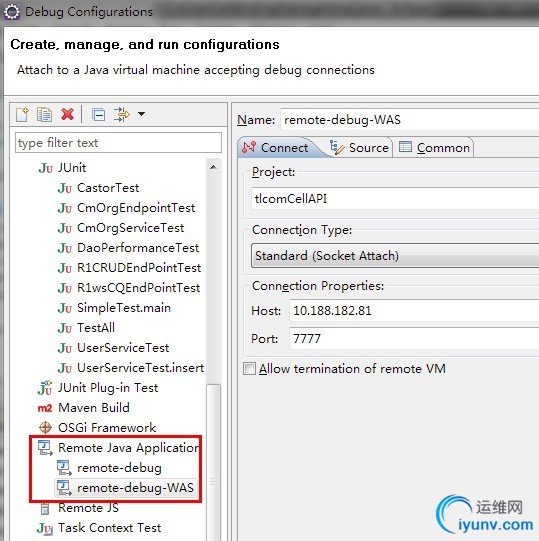Viewport: 539px width, 541px height.
Task: Select JUnit Plug-in Test category
Action: (108, 388)
